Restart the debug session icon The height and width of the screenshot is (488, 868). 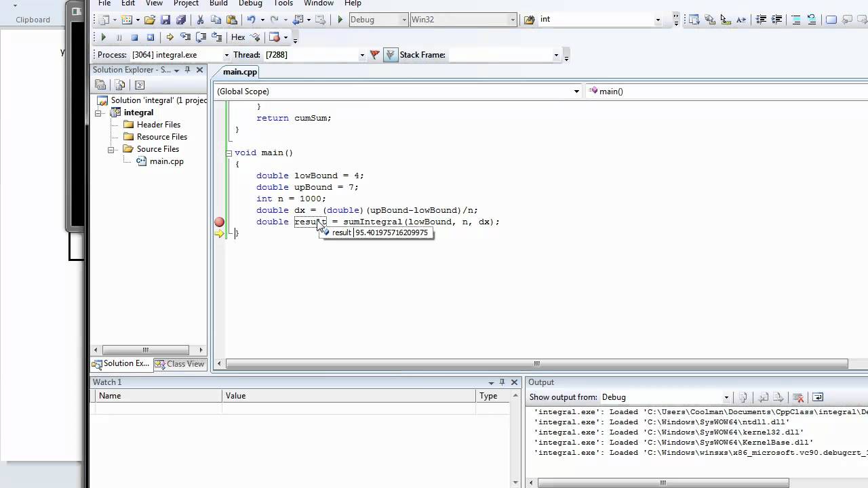point(150,37)
